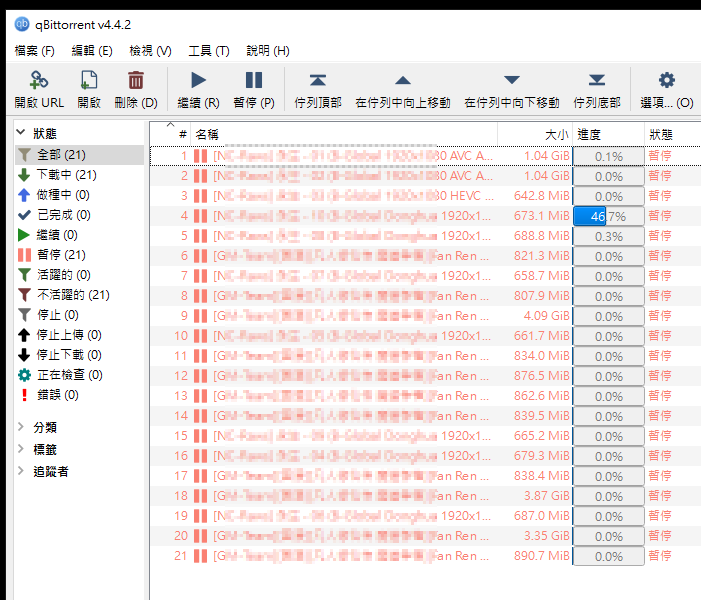Filter by 暫停 (21) status
The image size is (701, 600).
[x=80, y=255]
